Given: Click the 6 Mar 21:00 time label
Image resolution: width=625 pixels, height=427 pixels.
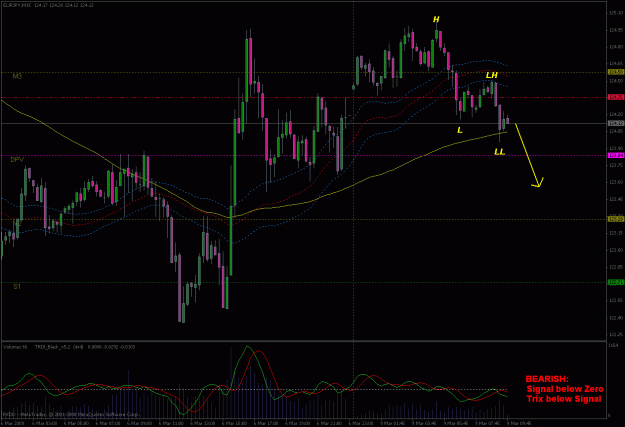Looking at the screenshot, I should 330,423.
